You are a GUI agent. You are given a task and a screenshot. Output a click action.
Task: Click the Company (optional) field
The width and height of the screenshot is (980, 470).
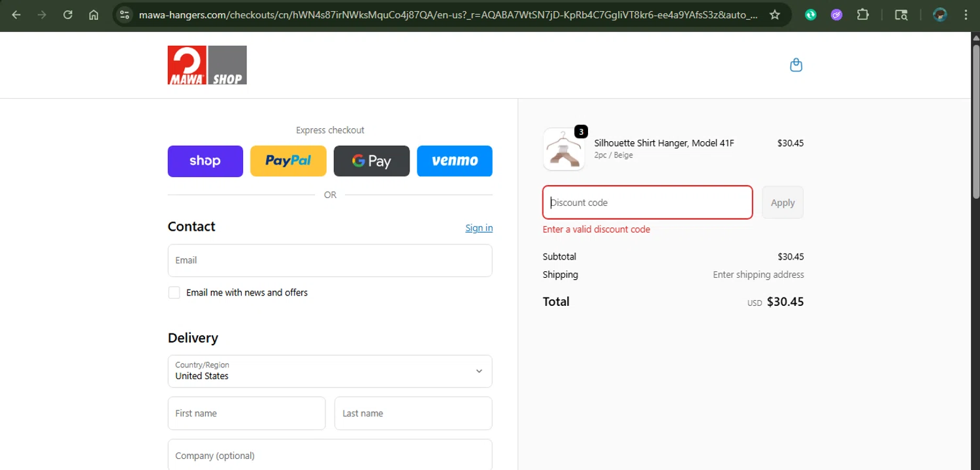coord(330,455)
